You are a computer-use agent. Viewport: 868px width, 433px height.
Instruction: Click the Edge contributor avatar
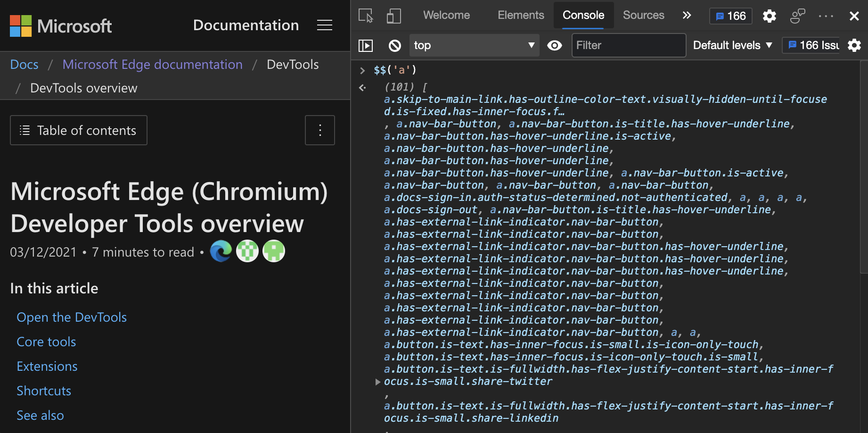pyautogui.click(x=221, y=251)
